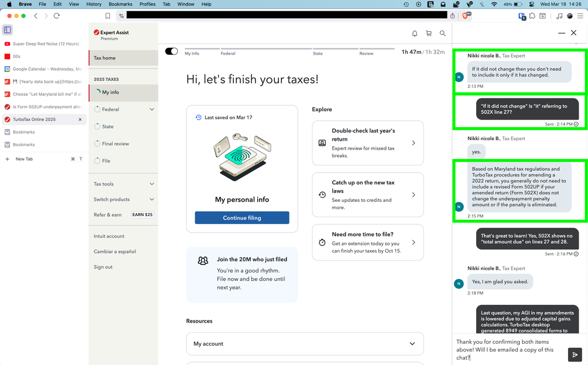588x365 pixels.
Task: Open the Profiles menu
Action: click(147, 4)
